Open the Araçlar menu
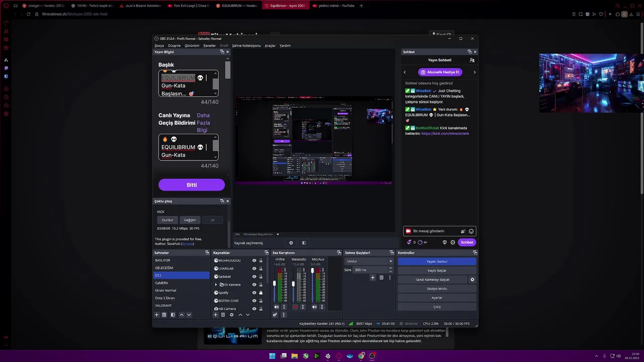Image resolution: width=644 pixels, height=362 pixels. 270,46
